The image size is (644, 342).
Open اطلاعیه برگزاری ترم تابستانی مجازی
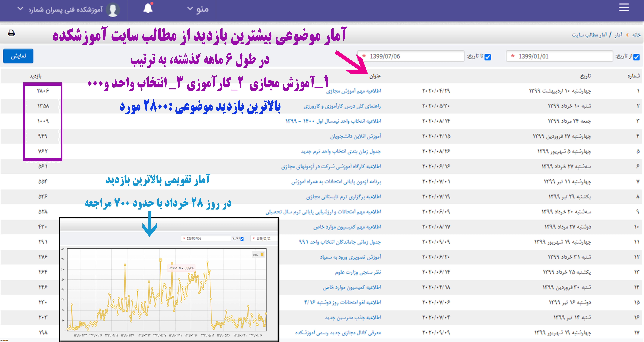click(343, 197)
